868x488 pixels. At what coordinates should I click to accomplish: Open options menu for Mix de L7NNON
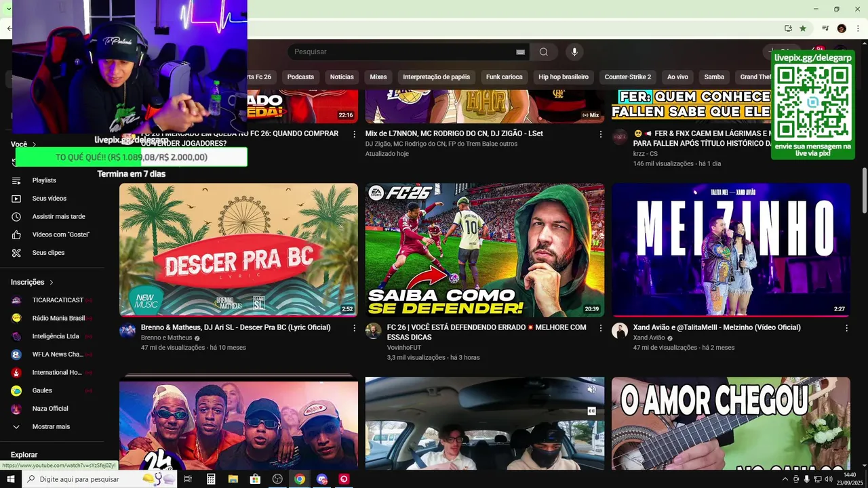tap(600, 134)
